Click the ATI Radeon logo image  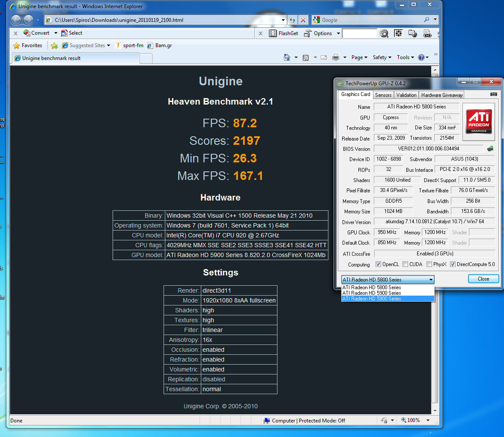pos(479,121)
